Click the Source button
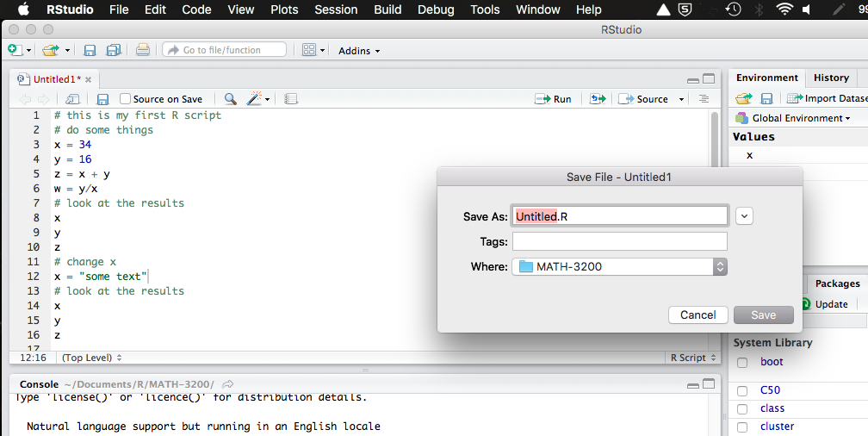This screenshot has height=436, width=868. (644, 99)
